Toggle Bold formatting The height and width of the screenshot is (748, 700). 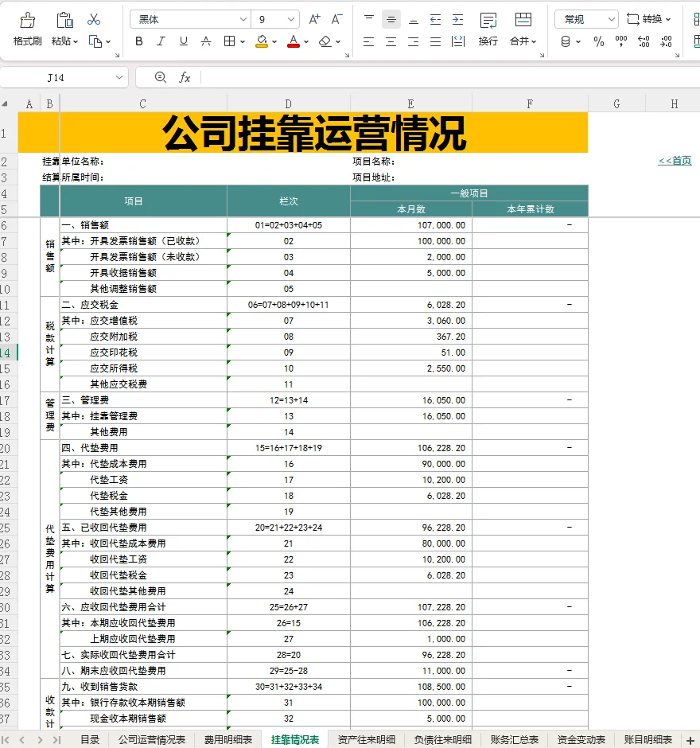tap(138, 41)
